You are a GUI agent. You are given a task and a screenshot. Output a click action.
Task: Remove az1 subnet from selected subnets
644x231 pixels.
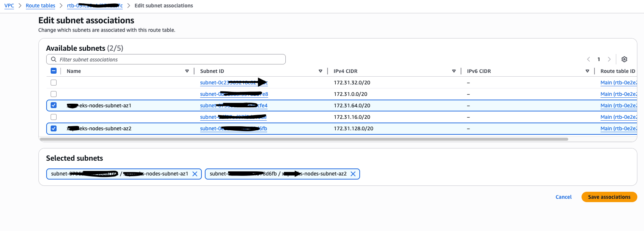click(x=195, y=174)
